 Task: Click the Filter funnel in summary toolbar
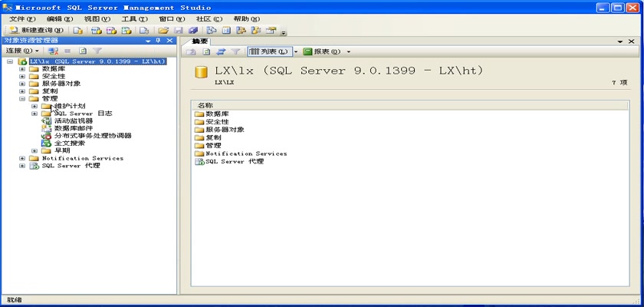tap(235, 51)
